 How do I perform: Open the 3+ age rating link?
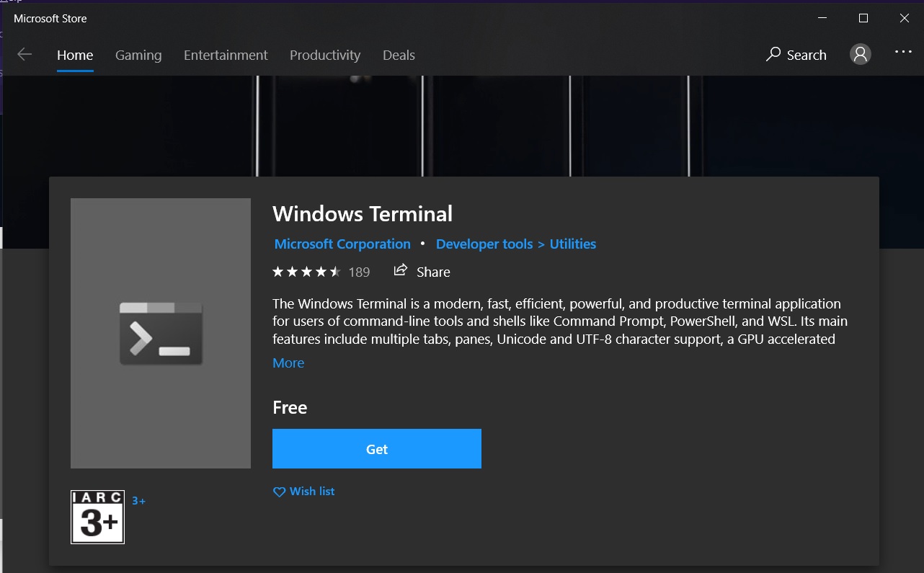pyautogui.click(x=138, y=500)
